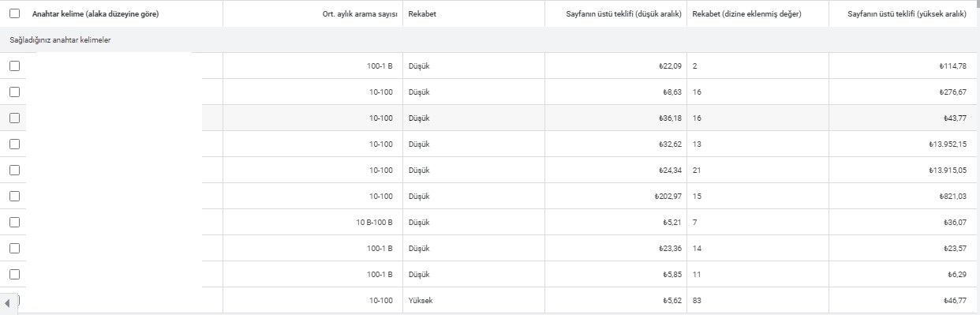Image resolution: width=980 pixels, height=315 pixels.
Task: Select checkbox of row with ₺23,57 bid
Action: (14, 248)
